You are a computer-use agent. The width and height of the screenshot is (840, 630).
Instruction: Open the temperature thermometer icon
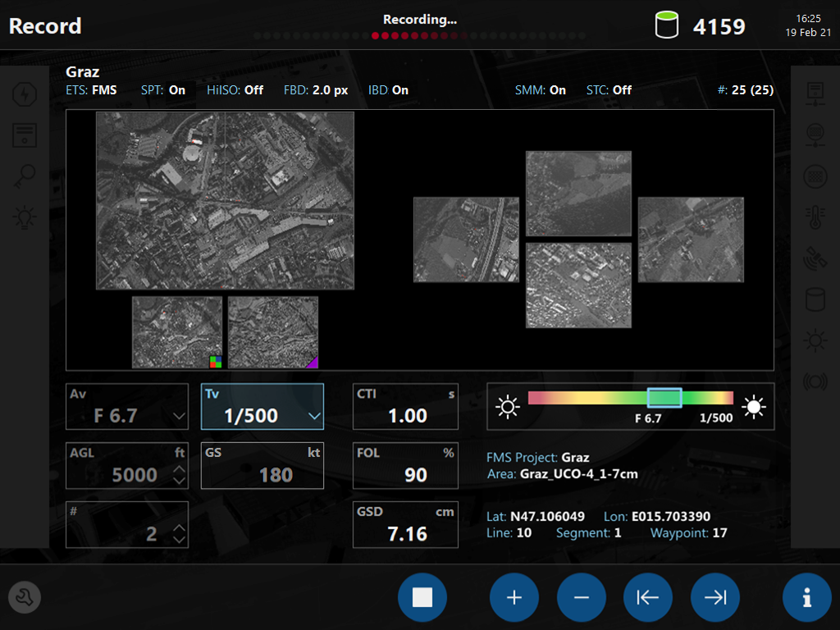click(815, 217)
